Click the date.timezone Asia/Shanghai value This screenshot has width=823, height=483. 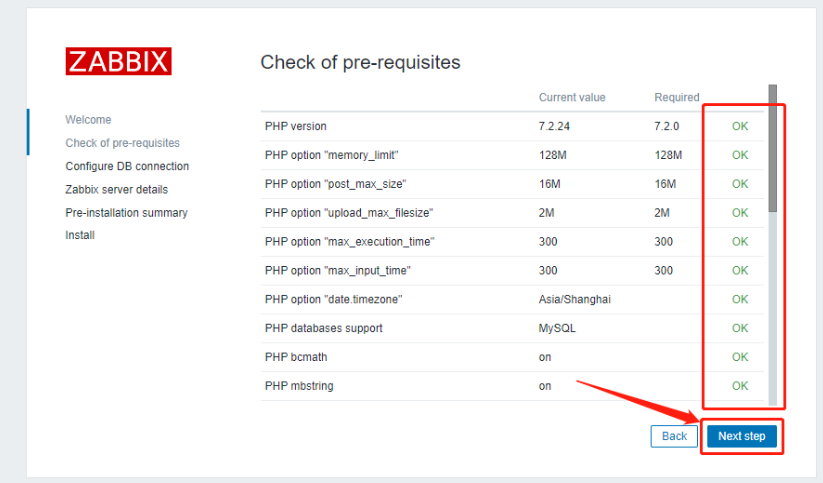(574, 299)
